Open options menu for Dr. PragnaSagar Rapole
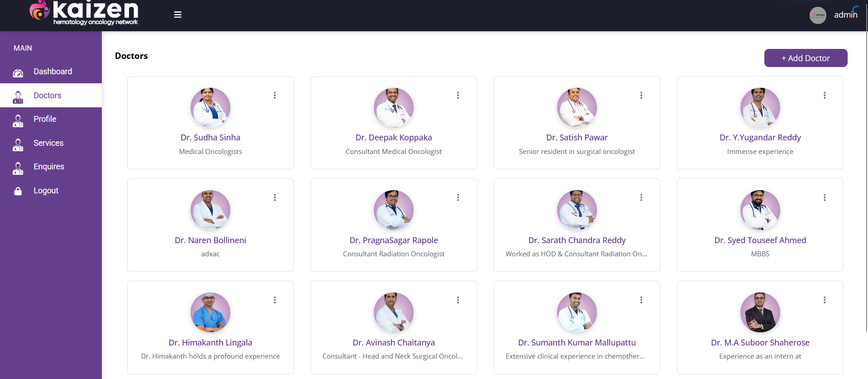The height and width of the screenshot is (379, 868). click(458, 197)
